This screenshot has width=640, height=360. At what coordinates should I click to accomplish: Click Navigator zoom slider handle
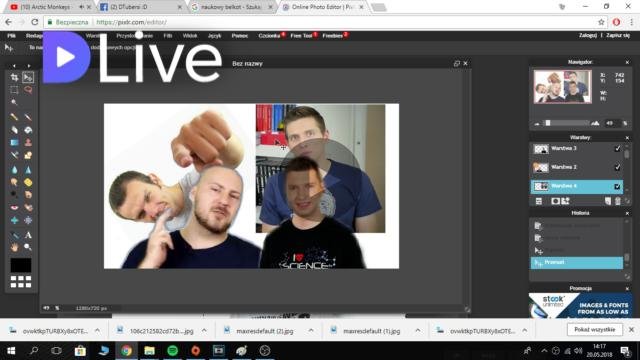[x=548, y=123]
